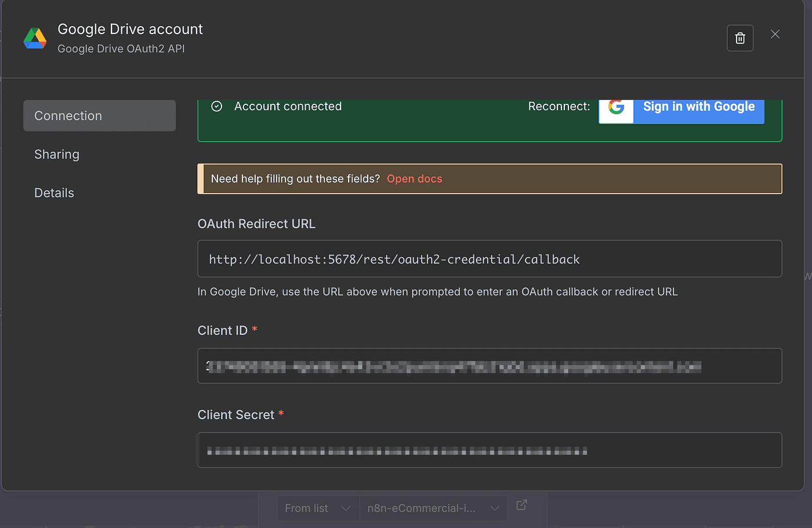Viewport: 812px width, 528px height.
Task: Click into the Client Secret field
Action: pos(489,450)
